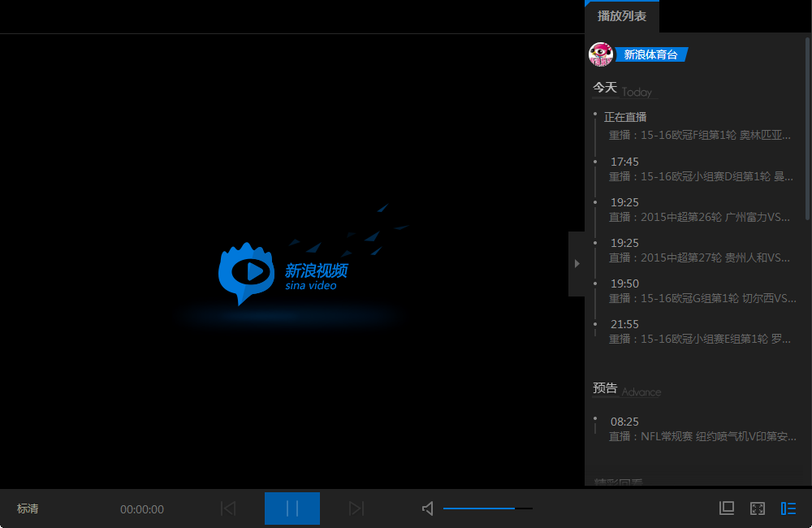Image resolution: width=812 pixels, height=528 pixels.
Task: Switch to the 播放列表 tab
Action: pyautogui.click(x=622, y=16)
